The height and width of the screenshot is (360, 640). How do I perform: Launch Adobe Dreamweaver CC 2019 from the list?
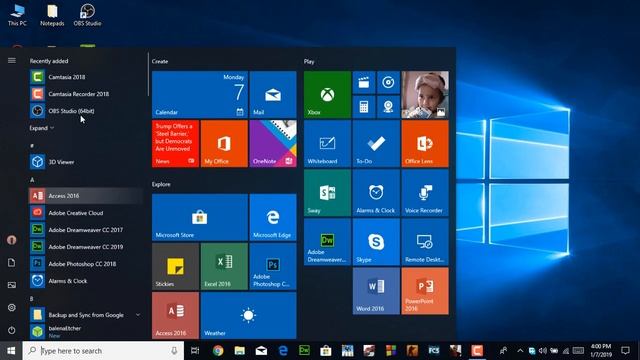(86, 247)
